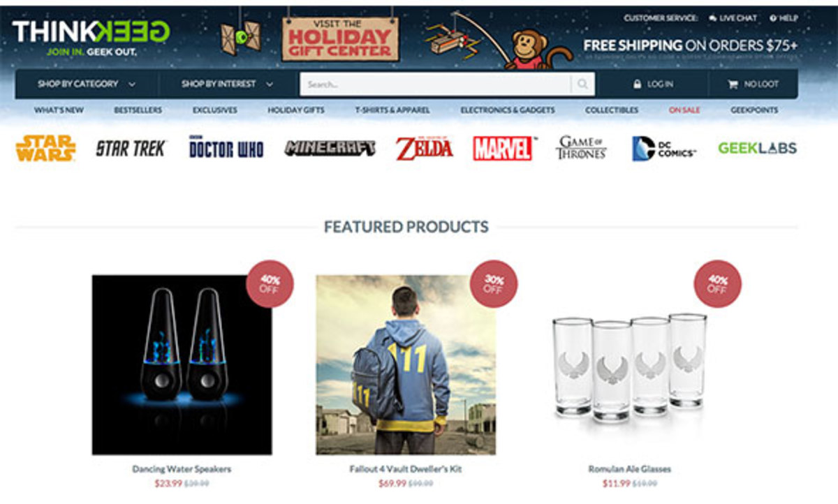Go to the Bestsellers menu item

[138, 110]
